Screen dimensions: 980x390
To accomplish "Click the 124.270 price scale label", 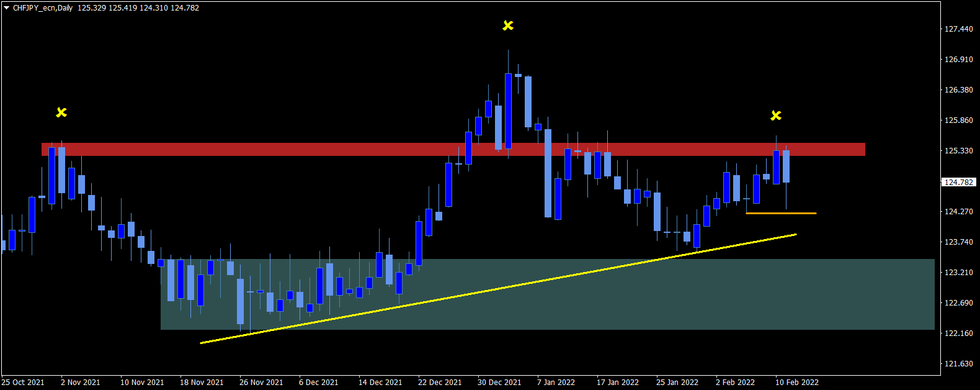I will coord(959,212).
